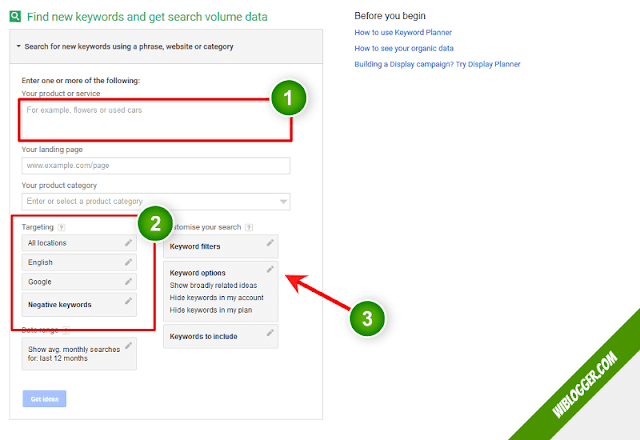
Task: Click the pencil icon for Keyword options
Action: (x=270, y=269)
